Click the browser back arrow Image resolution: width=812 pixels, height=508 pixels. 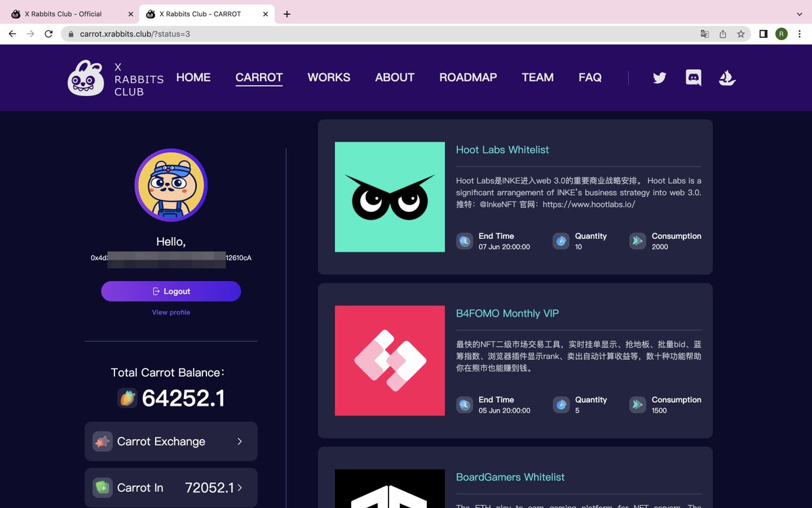12,34
